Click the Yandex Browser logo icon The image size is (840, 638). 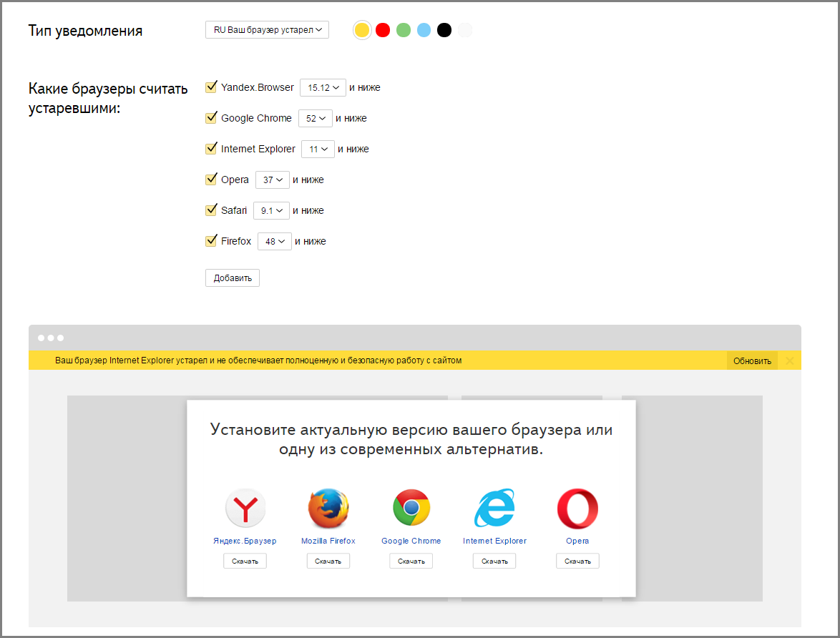click(x=245, y=509)
